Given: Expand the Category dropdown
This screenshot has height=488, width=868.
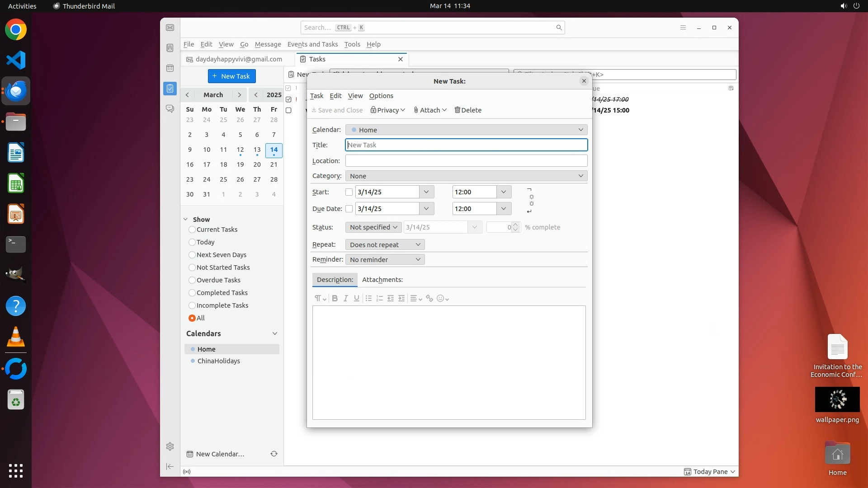Looking at the screenshot, I should click(466, 176).
